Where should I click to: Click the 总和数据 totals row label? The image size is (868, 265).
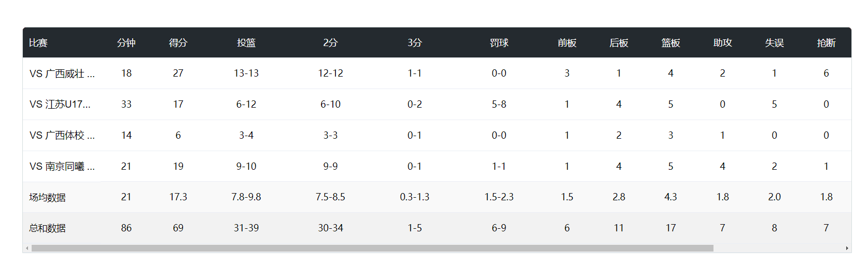47,228
